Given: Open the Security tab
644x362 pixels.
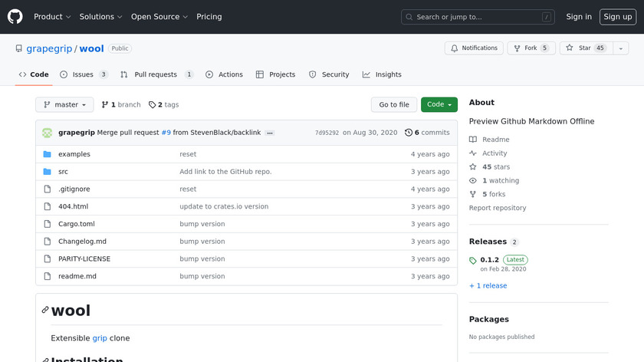Looking at the screenshot, I should click(x=329, y=74).
